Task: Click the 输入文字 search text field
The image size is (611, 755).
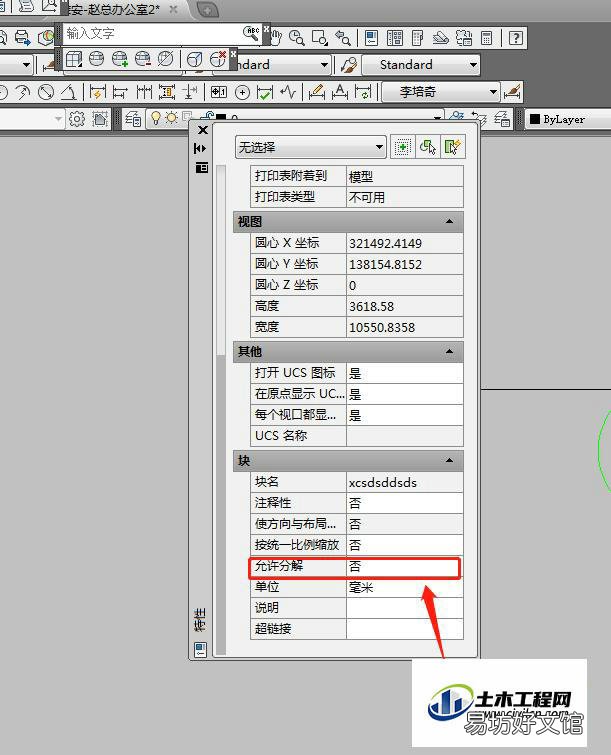Action: [153, 33]
